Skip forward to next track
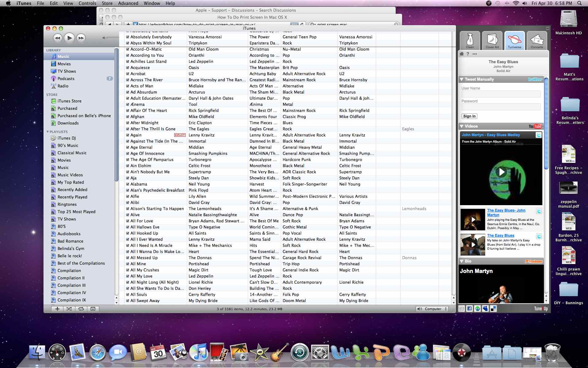Screen dimensions: 588x368 pyautogui.click(x=81, y=38)
